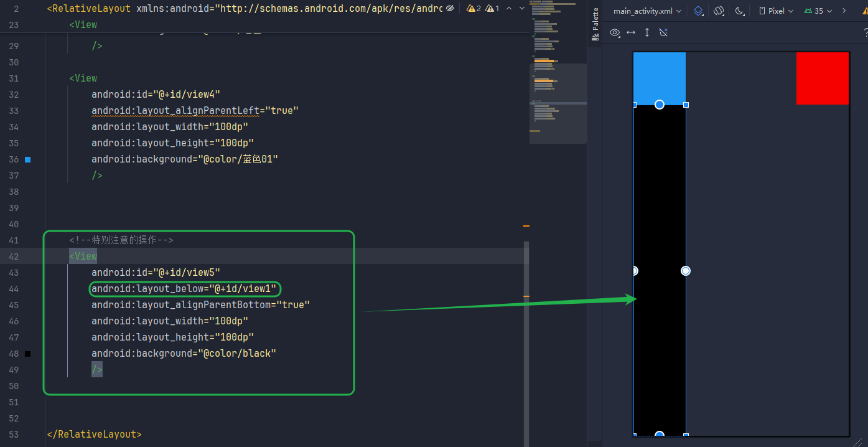Click the <View tag on line 42

(83, 256)
